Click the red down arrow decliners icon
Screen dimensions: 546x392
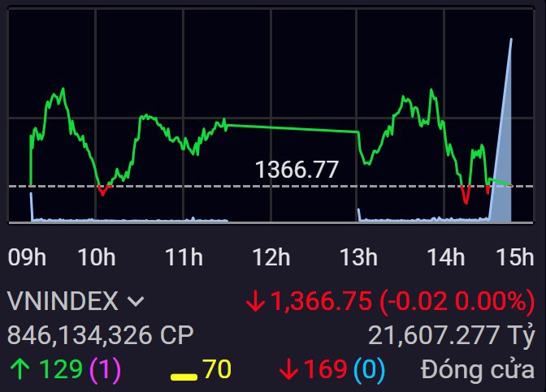pos(288,370)
